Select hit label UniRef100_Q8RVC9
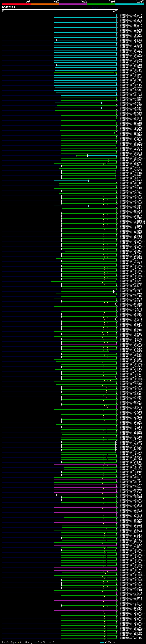The height and width of the screenshot is (644, 146). pos(131,180)
